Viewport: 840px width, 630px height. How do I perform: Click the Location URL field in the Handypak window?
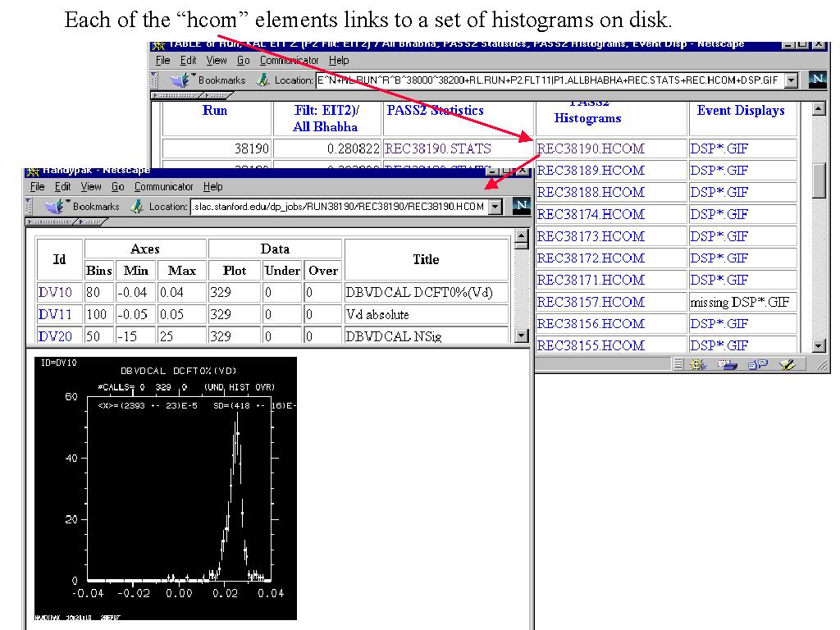(338, 207)
